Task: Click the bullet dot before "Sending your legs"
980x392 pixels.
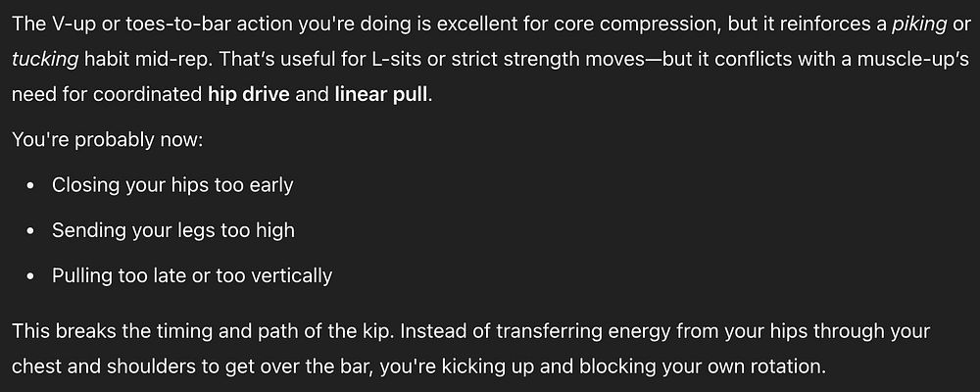Action: 30,231
